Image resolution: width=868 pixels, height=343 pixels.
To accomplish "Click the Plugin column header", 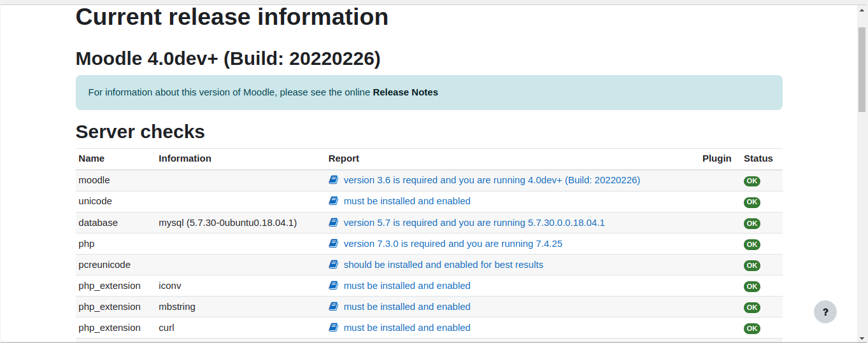I will pyautogui.click(x=717, y=158).
